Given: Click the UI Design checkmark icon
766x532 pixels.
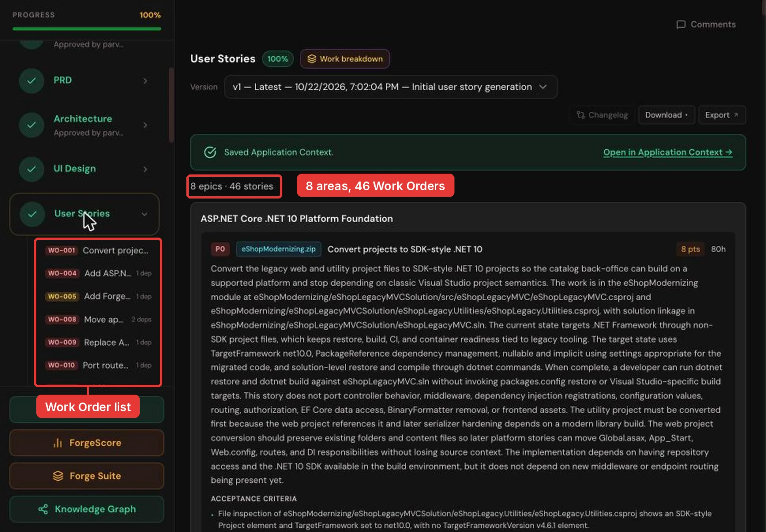Looking at the screenshot, I should point(32,169).
